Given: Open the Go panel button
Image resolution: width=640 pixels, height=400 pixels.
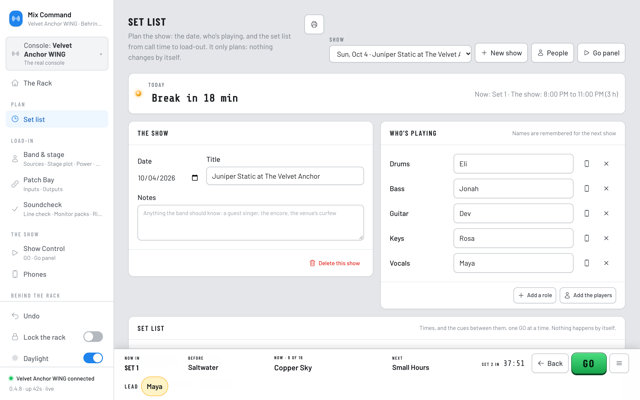Looking at the screenshot, I should (x=601, y=53).
